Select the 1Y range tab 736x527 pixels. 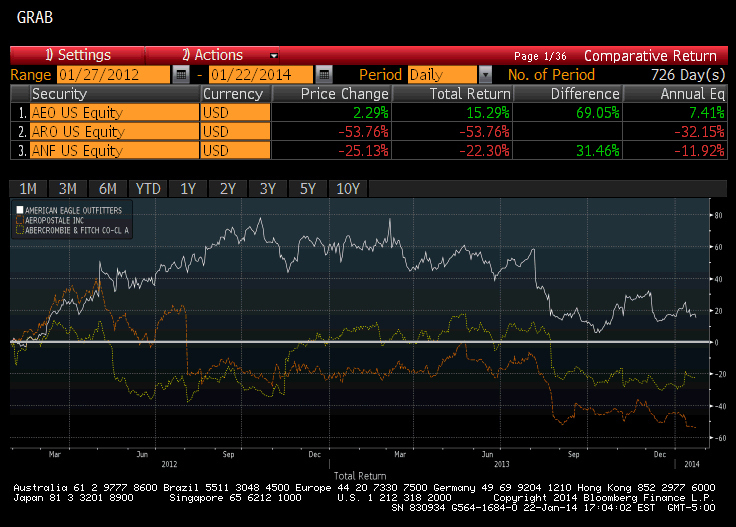(188, 189)
